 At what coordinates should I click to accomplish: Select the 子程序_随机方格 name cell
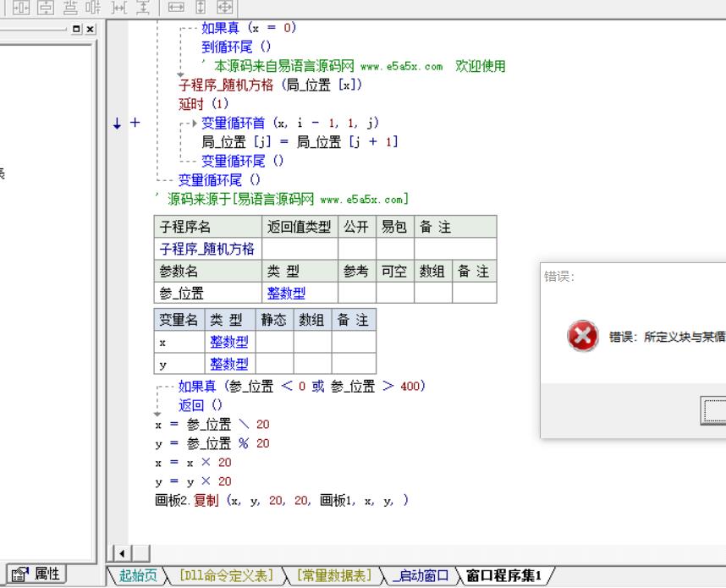click(208, 249)
